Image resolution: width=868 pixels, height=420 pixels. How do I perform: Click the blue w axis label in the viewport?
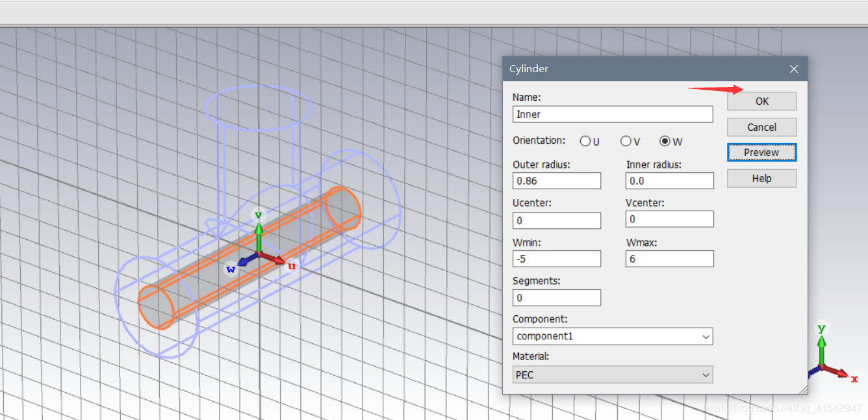[x=231, y=269]
